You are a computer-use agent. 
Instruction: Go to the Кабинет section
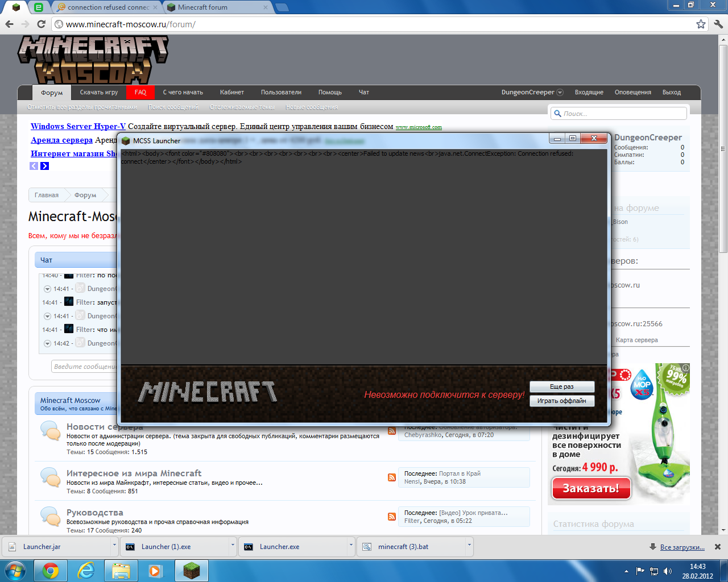[x=232, y=92]
